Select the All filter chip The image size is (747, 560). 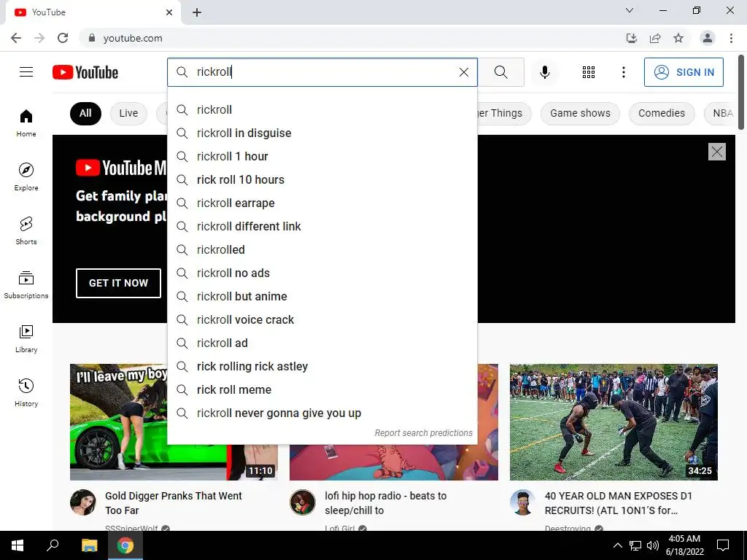pyautogui.click(x=85, y=113)
